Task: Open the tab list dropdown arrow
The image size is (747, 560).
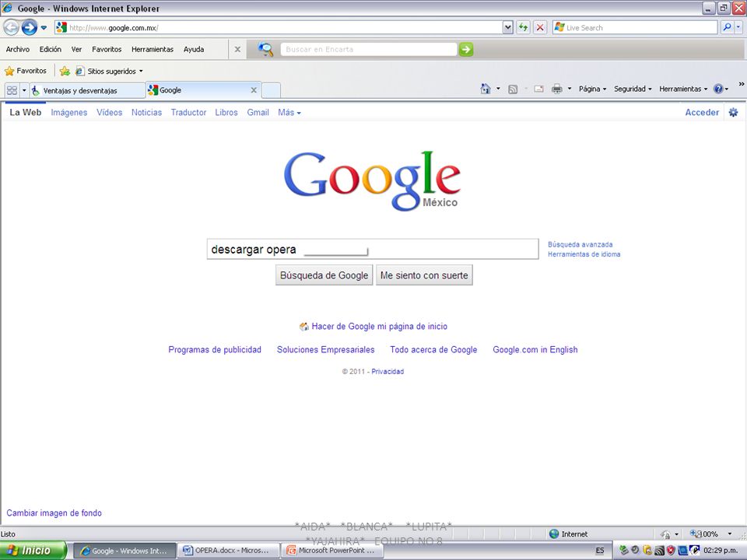Action: (24, 90)
